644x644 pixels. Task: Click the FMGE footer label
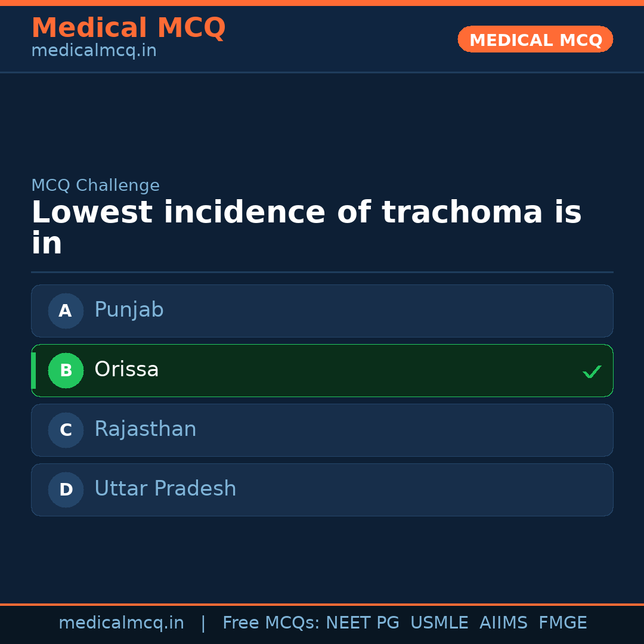tap(562, 622)
